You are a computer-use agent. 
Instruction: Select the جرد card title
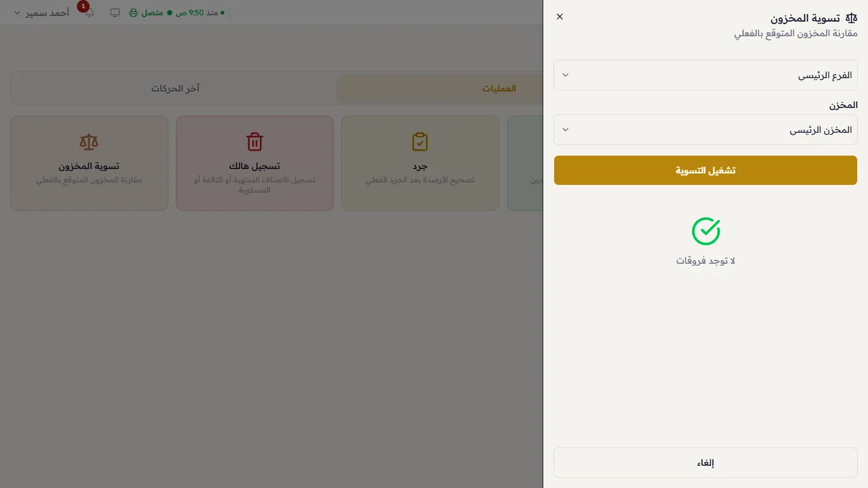pyautogui.click(x=420, y=166)
